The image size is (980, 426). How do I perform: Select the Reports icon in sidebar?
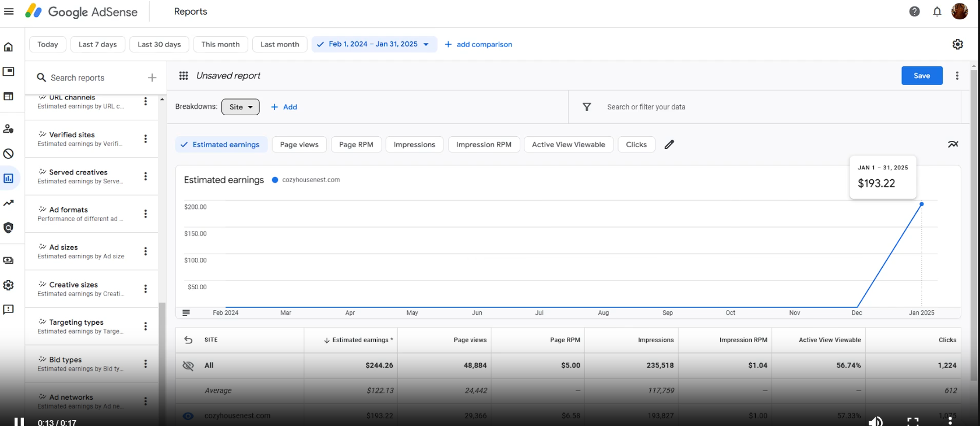coord(9,179)
